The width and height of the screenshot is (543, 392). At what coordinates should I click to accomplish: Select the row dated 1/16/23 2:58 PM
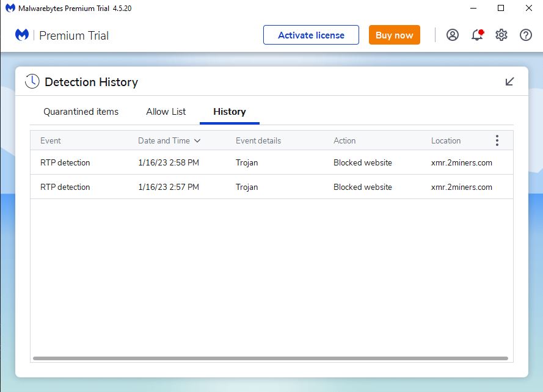click(x=272, y=162)
